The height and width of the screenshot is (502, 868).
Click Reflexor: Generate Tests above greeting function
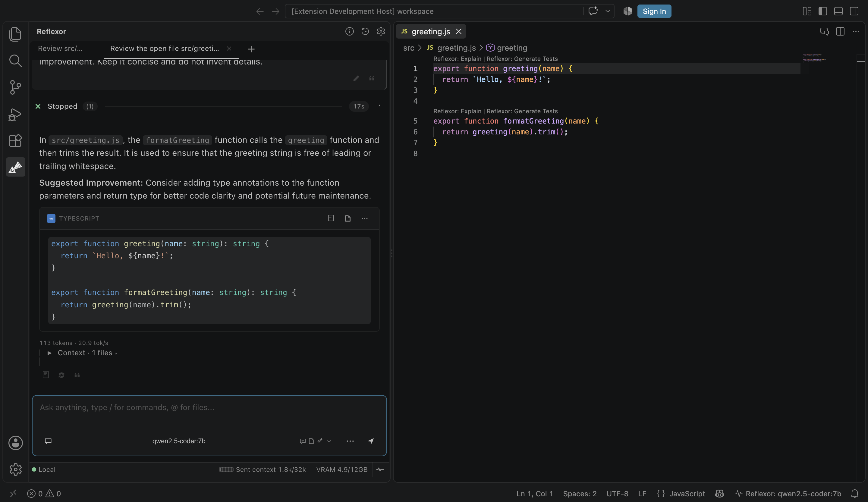click(522, 59)
